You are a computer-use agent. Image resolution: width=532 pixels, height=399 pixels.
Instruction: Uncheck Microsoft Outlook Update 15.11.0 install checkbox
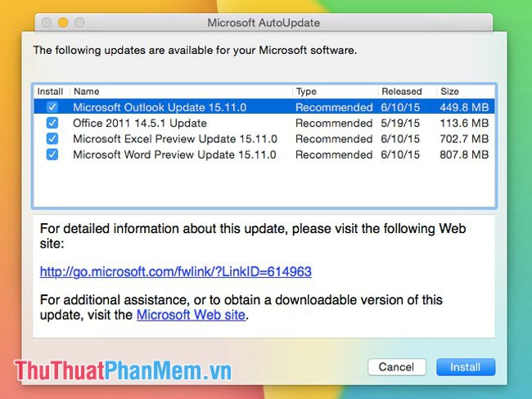[x=52, y=107]
